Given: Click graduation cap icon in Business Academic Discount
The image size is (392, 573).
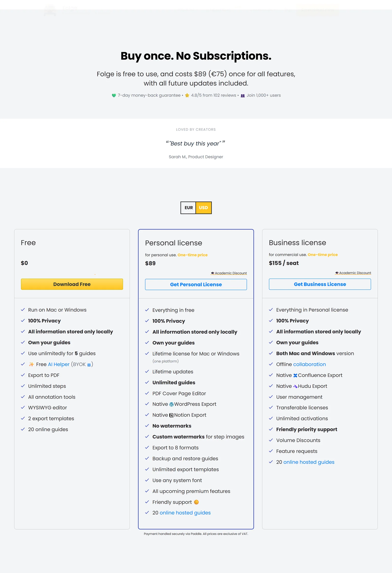Looking at the screenshot, I should click(337, 273).
